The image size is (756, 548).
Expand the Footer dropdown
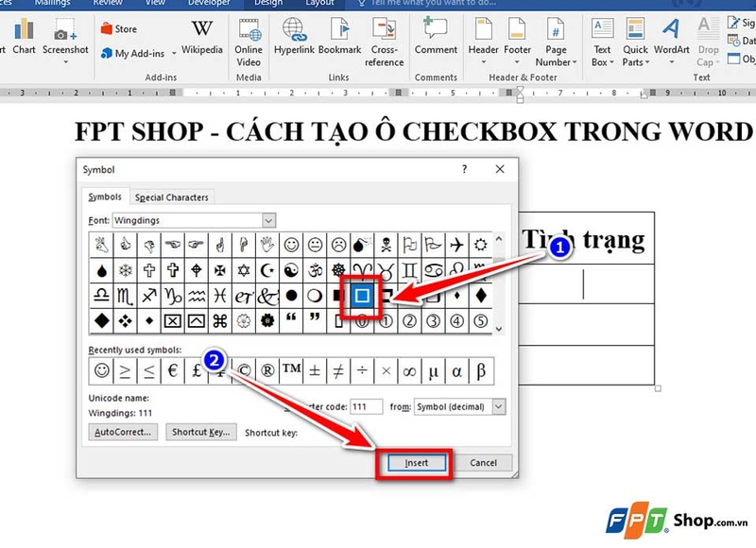(x=517, y=62)
